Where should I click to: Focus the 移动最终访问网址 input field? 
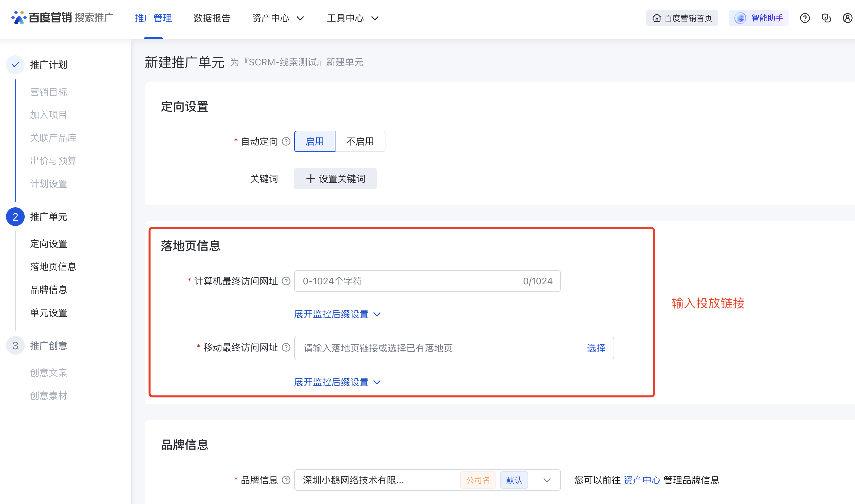(454, 348)
